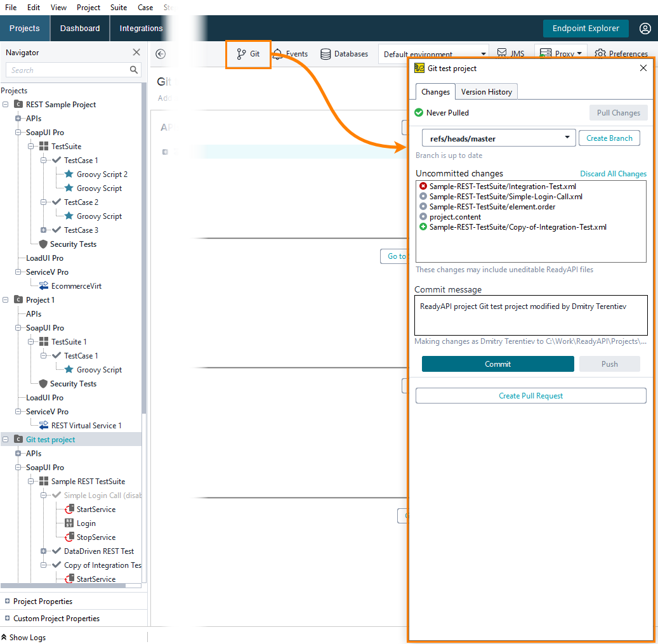Open the JMS envelope icon
This screenshot has width=658, height=644.
point(501,53)
